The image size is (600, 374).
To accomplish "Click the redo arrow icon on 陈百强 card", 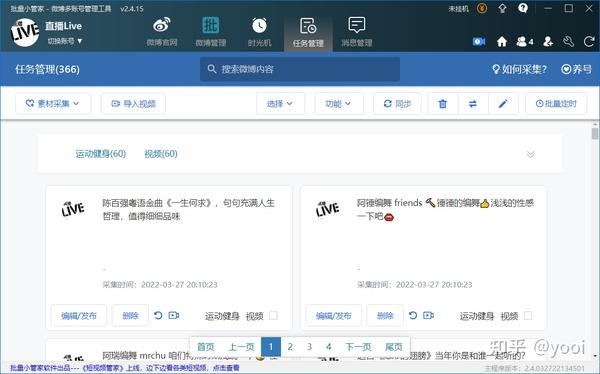I will (x=158, y=315).
